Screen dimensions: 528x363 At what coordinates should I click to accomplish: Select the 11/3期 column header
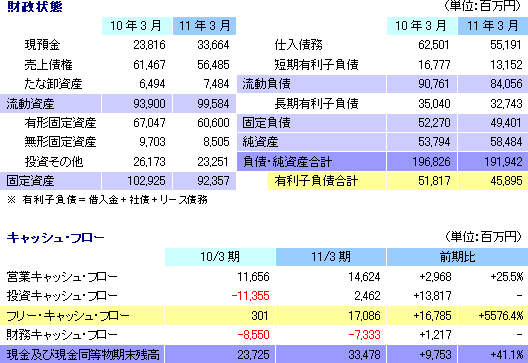tap(331, 257)
